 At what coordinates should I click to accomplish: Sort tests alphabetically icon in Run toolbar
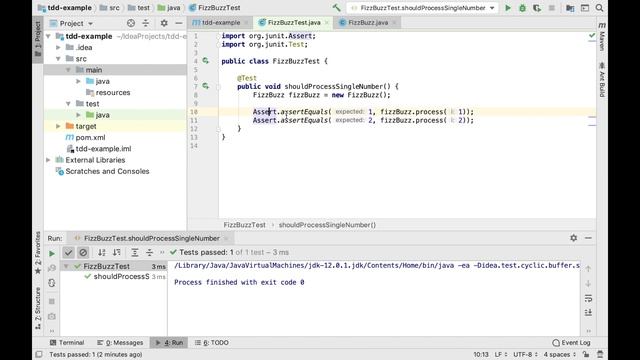(x=102, y=253)
